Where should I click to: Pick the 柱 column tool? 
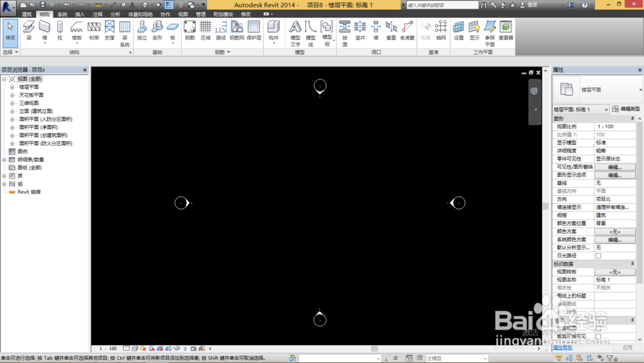click(x=60, y=30)
